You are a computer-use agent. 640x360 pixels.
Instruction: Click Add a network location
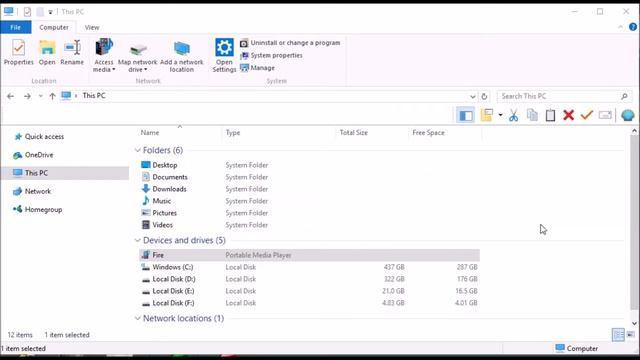pyautogui.click(x=182, y=56)
